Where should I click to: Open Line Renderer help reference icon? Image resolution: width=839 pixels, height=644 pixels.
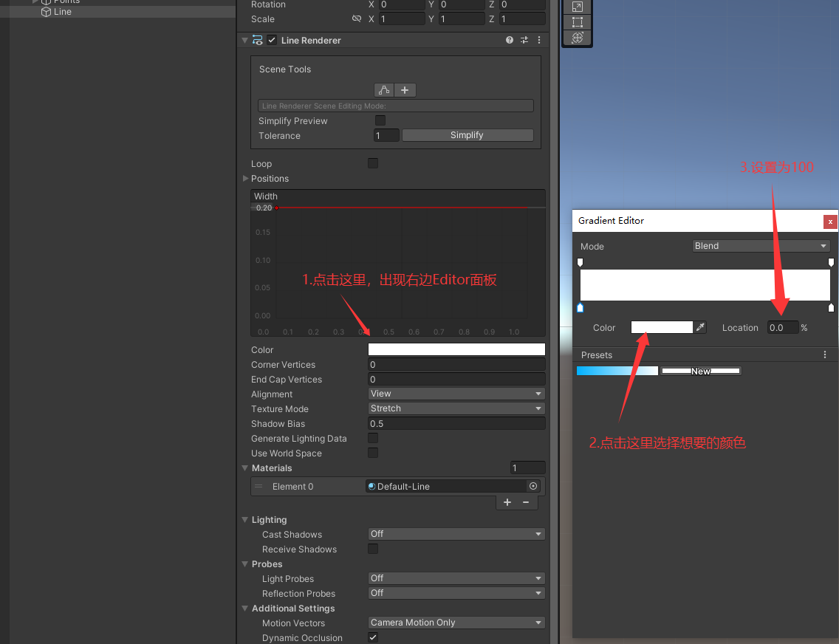510,40
